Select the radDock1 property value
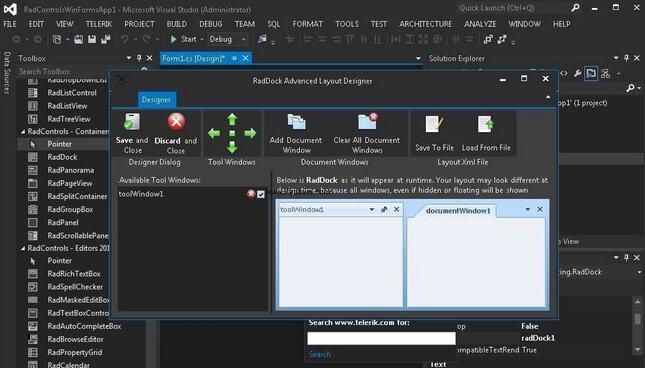 (538, 338)
